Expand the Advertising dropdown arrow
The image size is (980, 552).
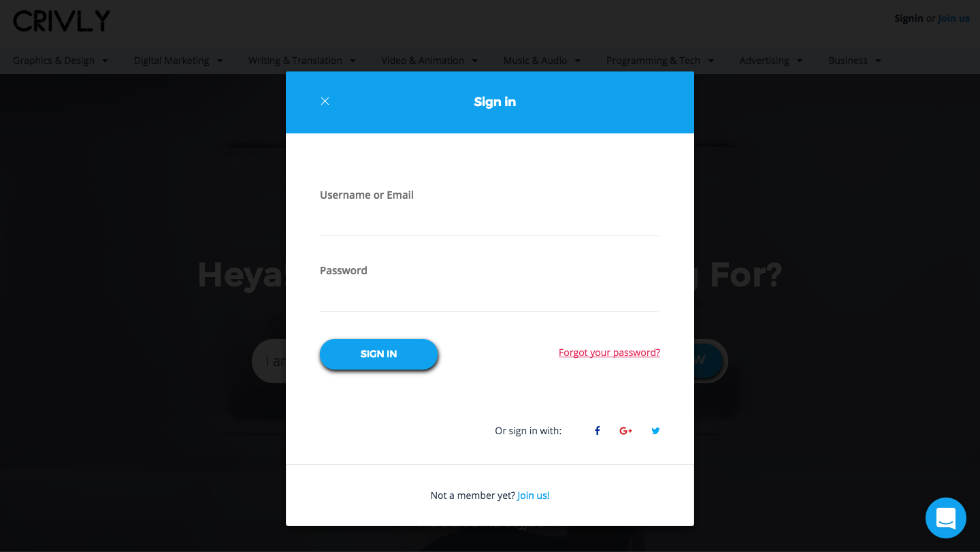(x=800, y=61)
